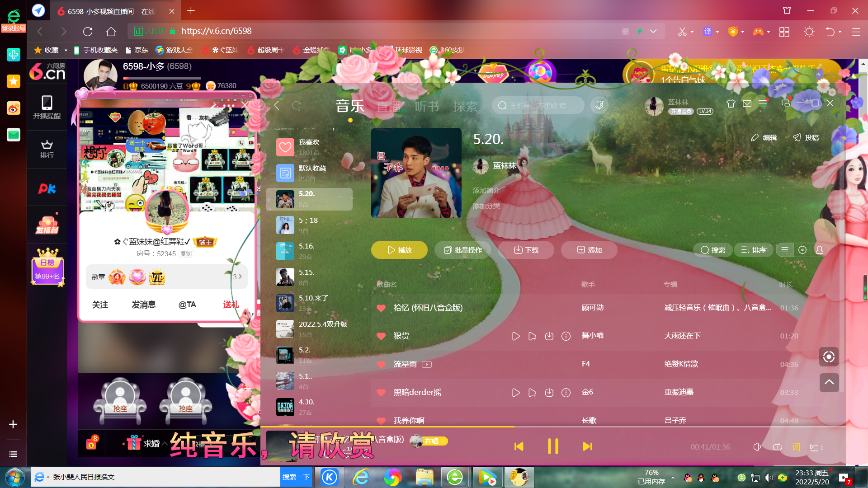The image size is (868, 488).
Task: Open the music player main menu icon
Action: (763, 103)
